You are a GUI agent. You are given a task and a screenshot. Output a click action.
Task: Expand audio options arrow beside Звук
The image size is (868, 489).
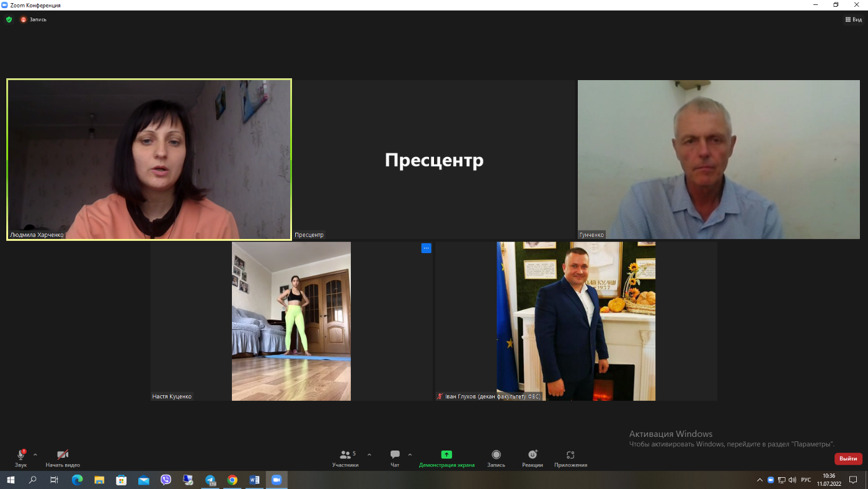point(35,455)
